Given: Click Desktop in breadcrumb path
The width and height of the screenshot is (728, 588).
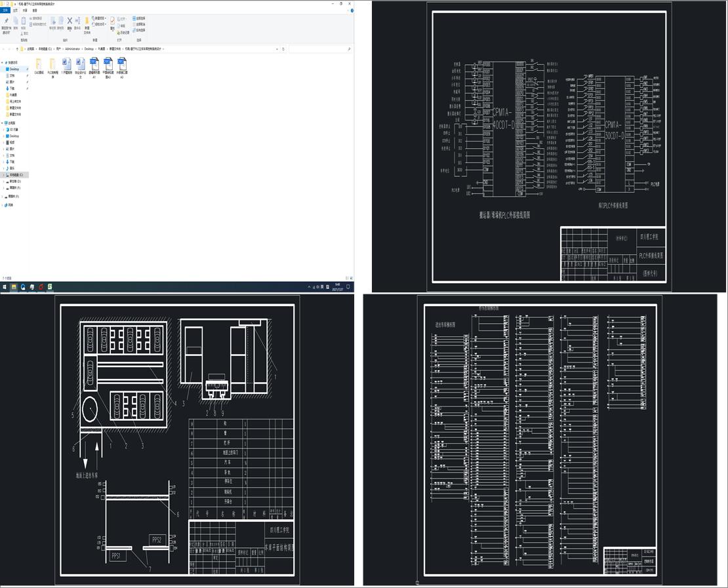Looking at the screenshot, I should tap(89, 49).
